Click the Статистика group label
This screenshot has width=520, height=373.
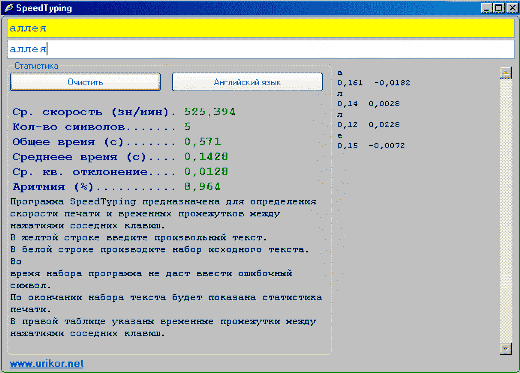point(36,66)
